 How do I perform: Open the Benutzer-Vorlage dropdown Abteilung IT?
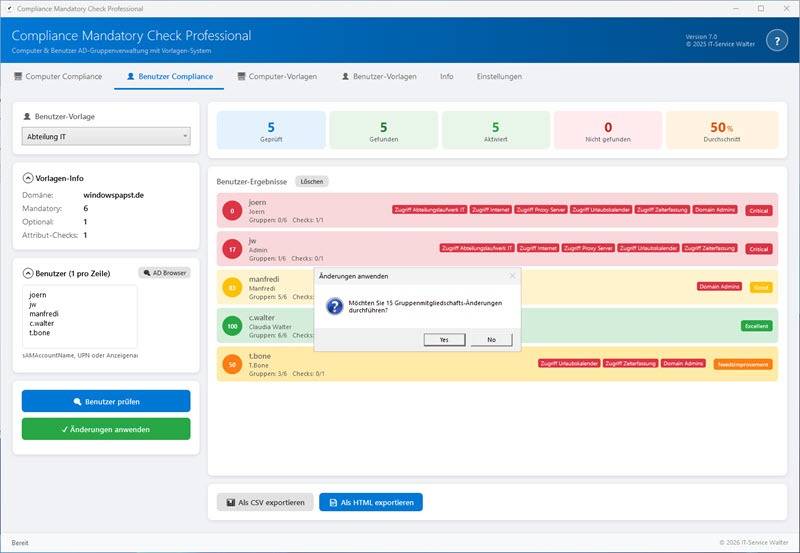coord(106,137)
